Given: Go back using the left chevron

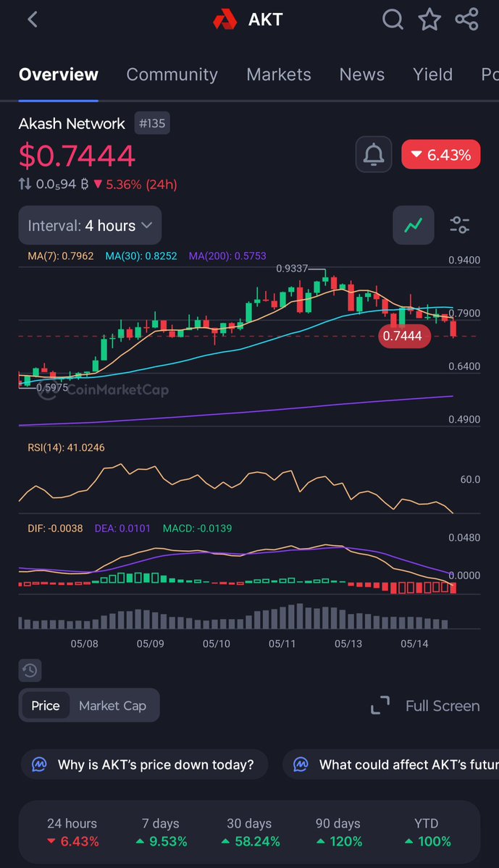Looking at the screenshot, I should point(33,20).
